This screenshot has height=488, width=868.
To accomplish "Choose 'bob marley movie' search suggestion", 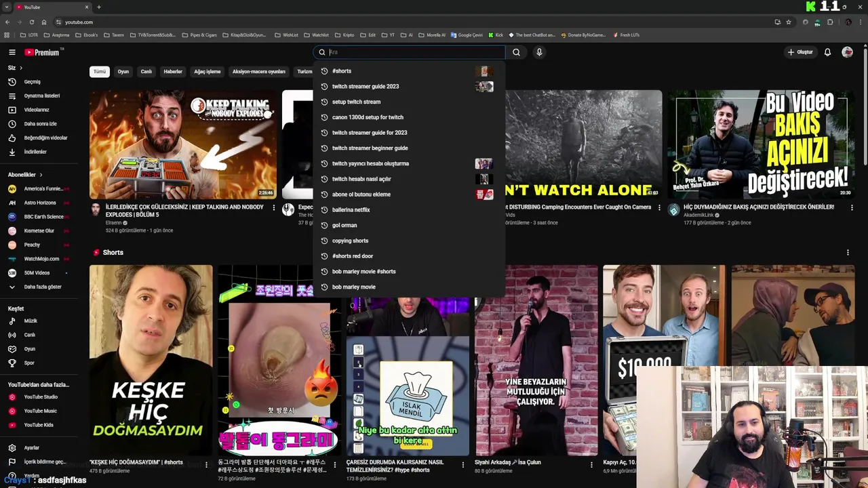I will (409, 287).
